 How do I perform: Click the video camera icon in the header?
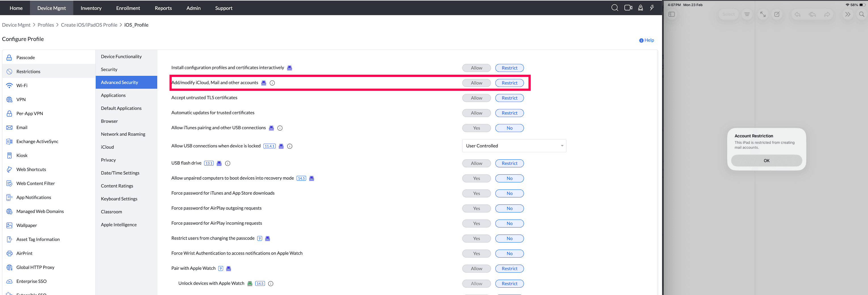pos(627,7)
